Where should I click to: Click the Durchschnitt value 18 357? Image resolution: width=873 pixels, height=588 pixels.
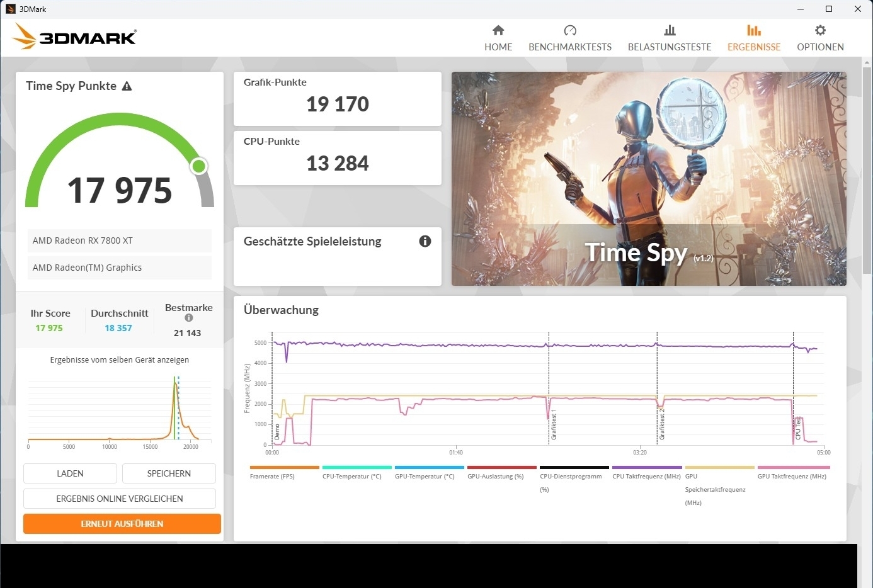point(118,328)
